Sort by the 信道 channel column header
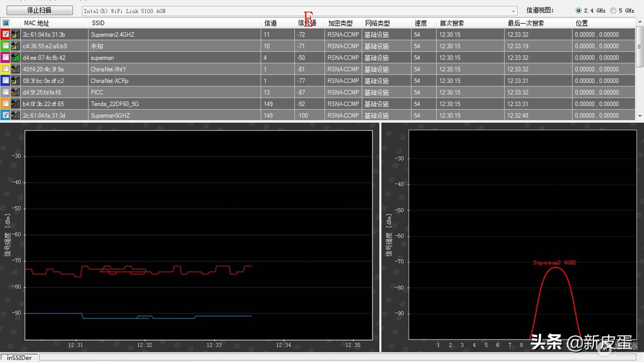 278,23
